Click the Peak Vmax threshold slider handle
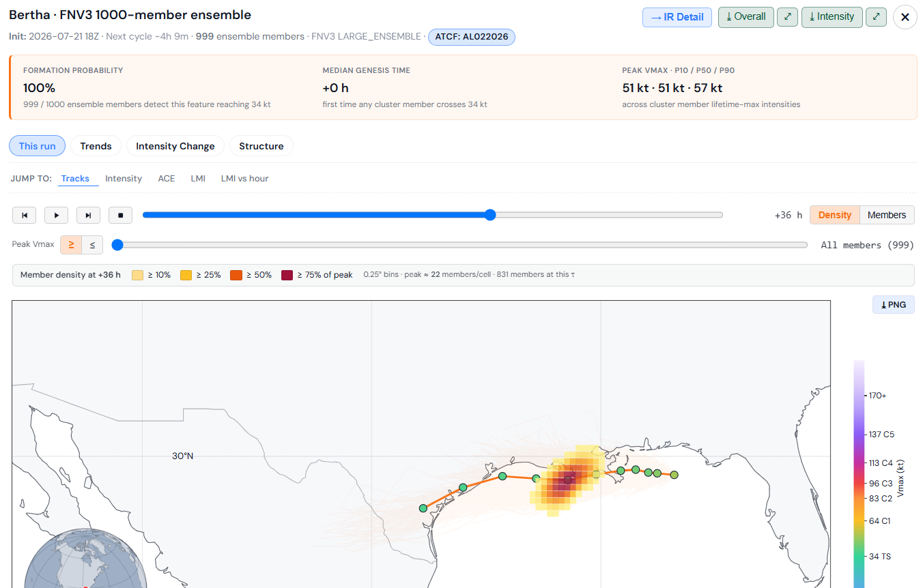Viewport: 923px width, 588px height. click(x=117, y=245)
